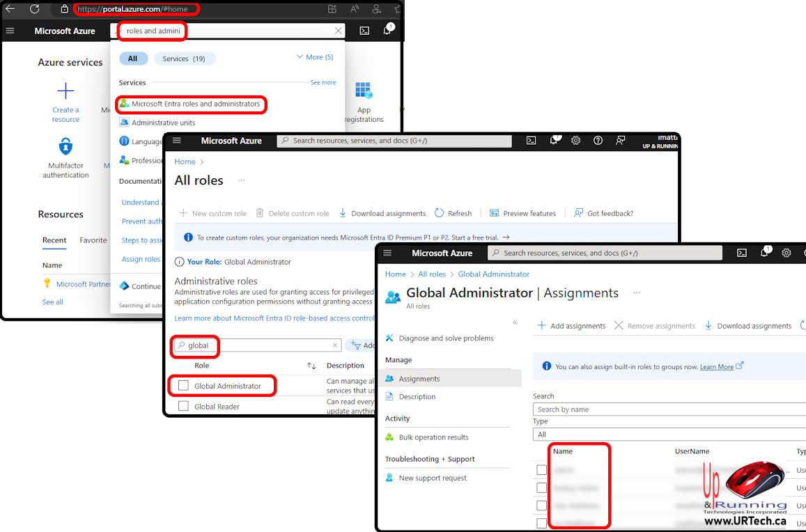Reload page with browser refresh icon
Image resolution: width=806 pixels, height=532 pixels.
point(34,9)
